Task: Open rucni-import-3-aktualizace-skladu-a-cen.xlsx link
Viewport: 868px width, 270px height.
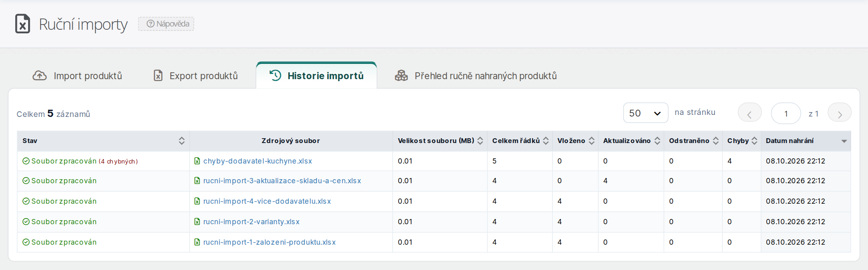Action: [x=282, y=181]
